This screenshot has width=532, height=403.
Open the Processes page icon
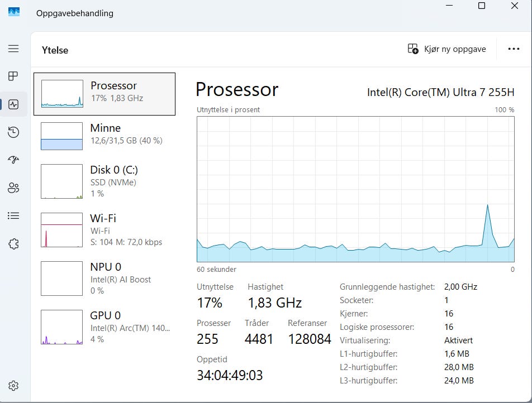coord(13,76)
